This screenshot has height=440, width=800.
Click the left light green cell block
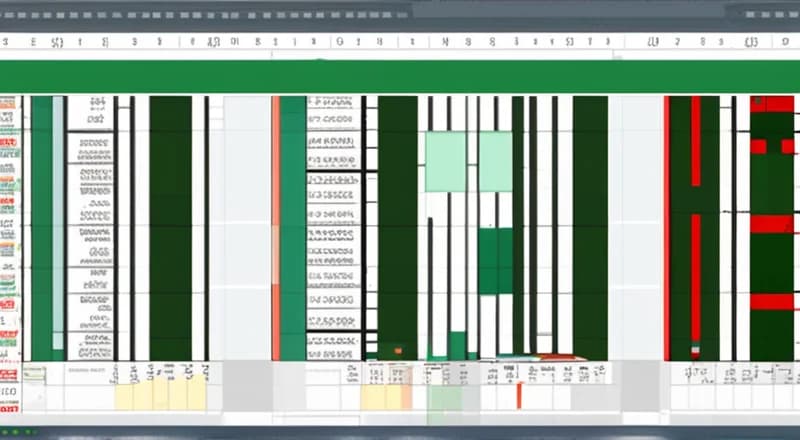coord(445,161)
